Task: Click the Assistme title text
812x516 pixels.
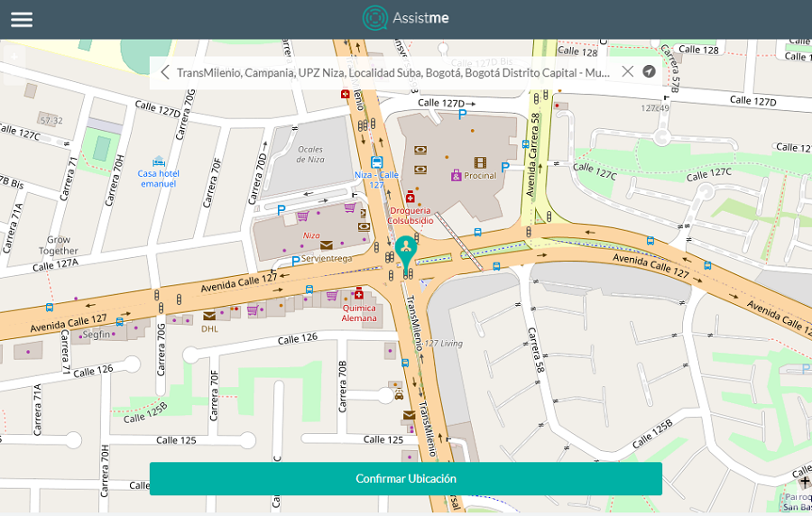Action: point(420,18)
